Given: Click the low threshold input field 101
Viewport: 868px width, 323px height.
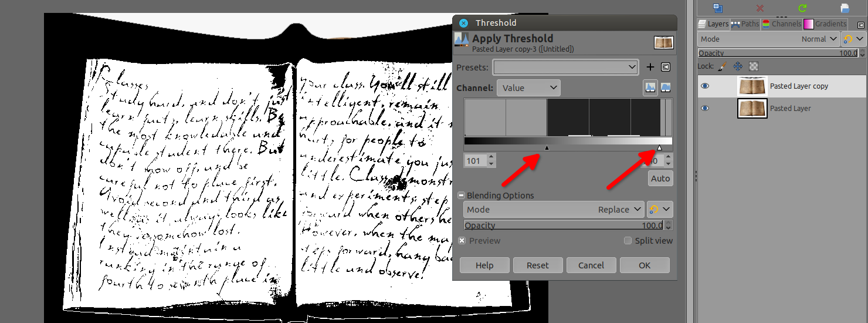Looking at the screenshot, I should tap(476, 161).
